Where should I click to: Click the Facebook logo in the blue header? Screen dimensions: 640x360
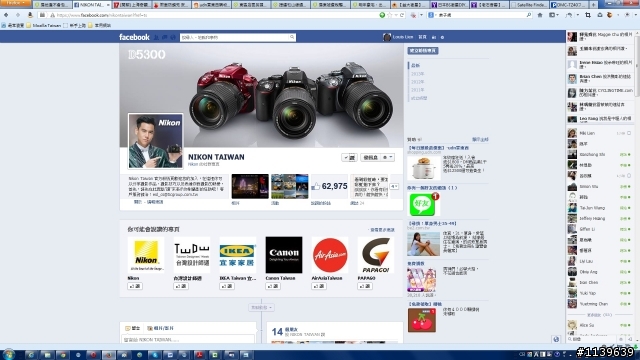click(134, 37)
